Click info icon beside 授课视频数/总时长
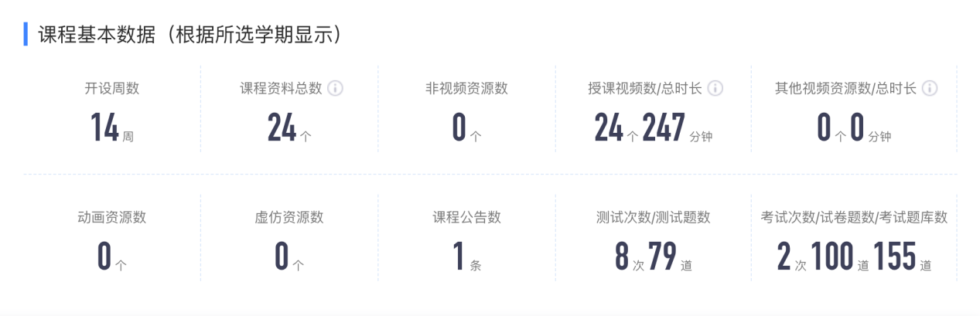The width and height of the screenshot is (980, 316). point(715,88)
